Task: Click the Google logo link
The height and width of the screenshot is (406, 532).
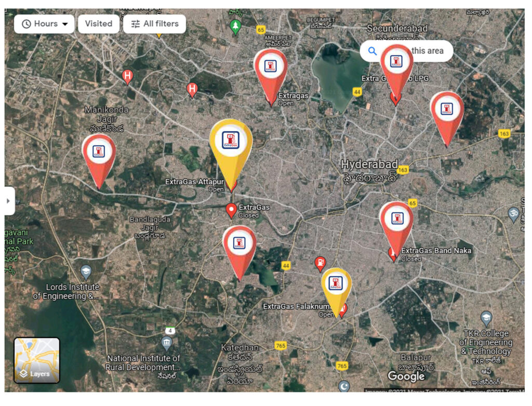Action: tap(406, 376)
